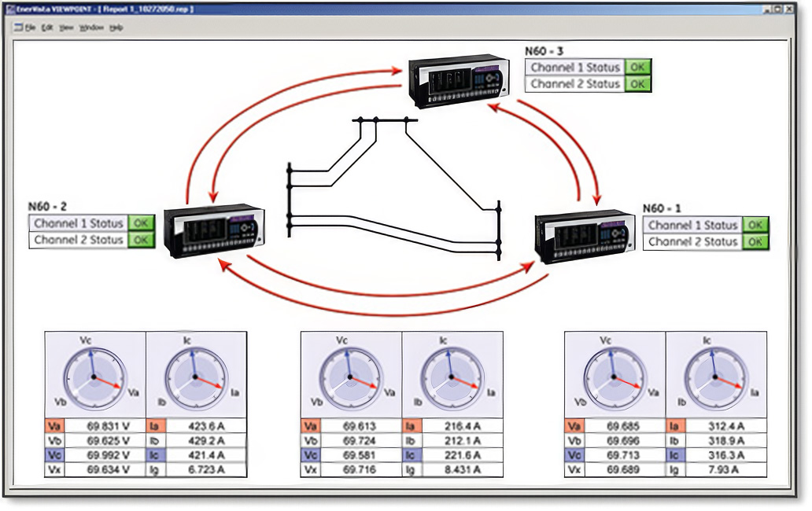This screenshot has width=812, height=511.
Task: Click the N60 - 3 heading text
Action: 544,51
